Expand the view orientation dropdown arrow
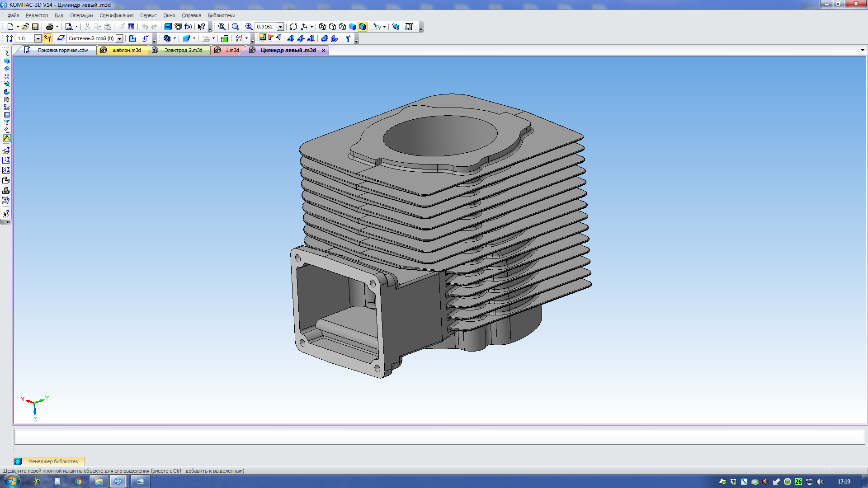Screen dimensions: 868x488 (311, 27)
